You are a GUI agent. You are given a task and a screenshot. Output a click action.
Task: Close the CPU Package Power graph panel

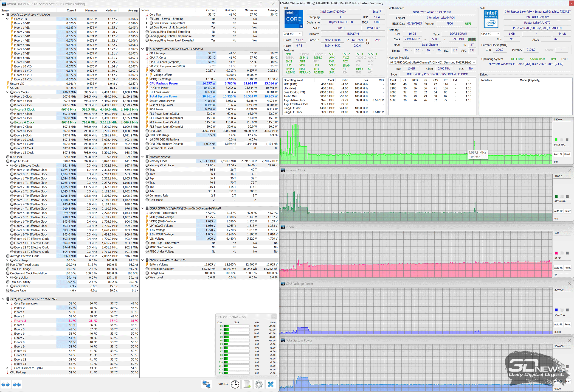tap(569, 284)
